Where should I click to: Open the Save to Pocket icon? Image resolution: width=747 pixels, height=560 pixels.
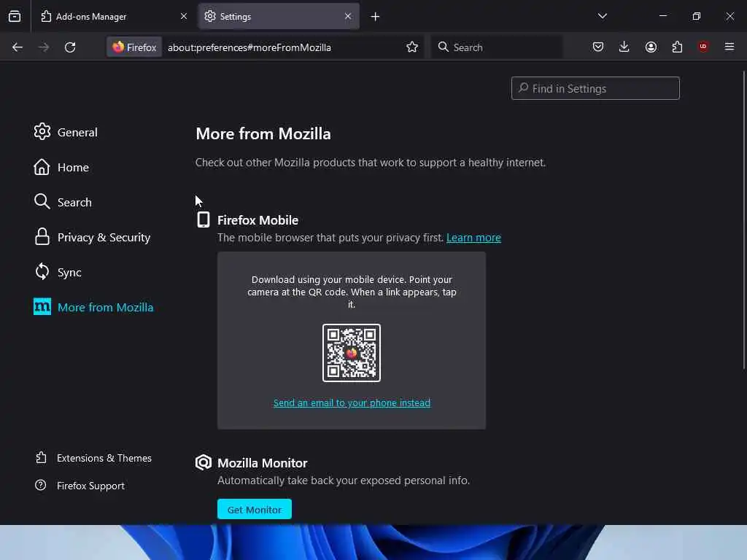coord(598,47)
